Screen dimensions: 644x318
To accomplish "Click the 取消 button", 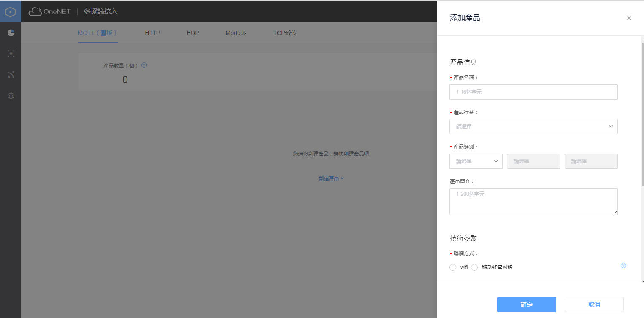I will (x=594, y=305).
